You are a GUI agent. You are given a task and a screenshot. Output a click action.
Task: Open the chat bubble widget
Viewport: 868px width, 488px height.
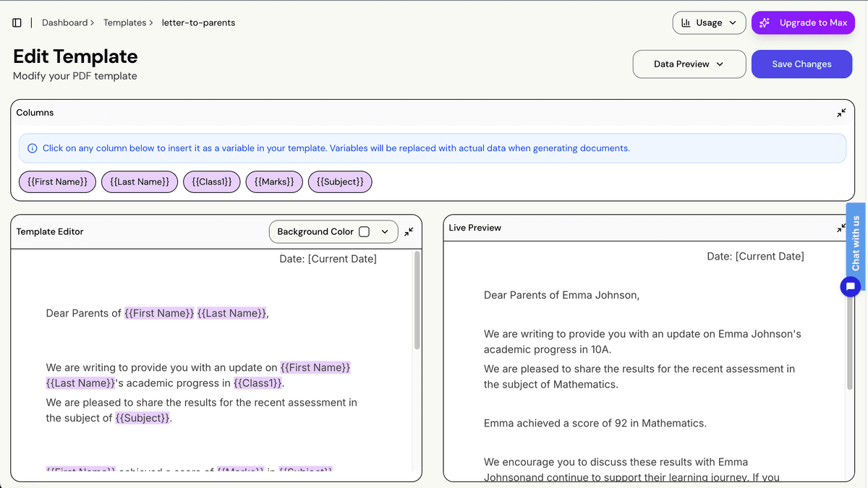click(850, 286)
